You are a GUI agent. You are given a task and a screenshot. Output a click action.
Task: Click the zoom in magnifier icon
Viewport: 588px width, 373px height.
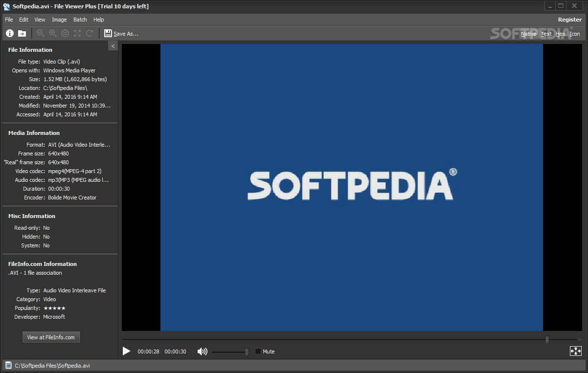53,33
